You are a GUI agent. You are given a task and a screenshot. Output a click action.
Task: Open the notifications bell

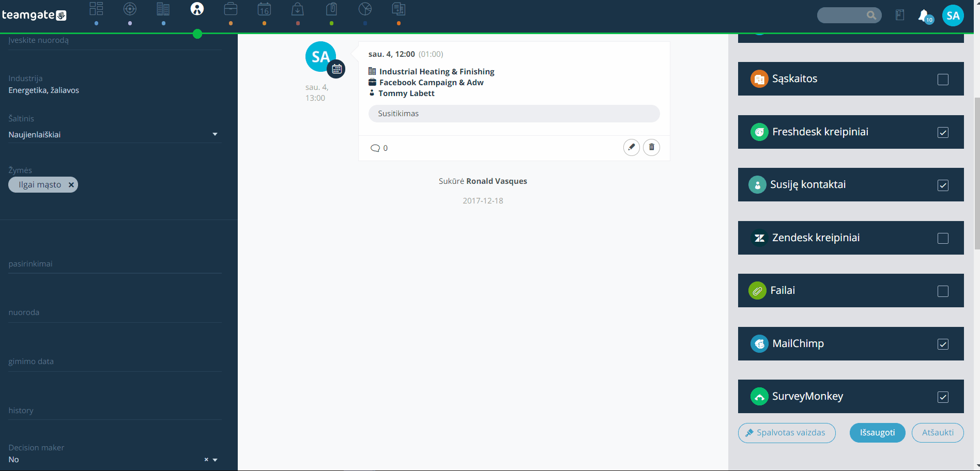pyautogui.click(x=924, y=15)
